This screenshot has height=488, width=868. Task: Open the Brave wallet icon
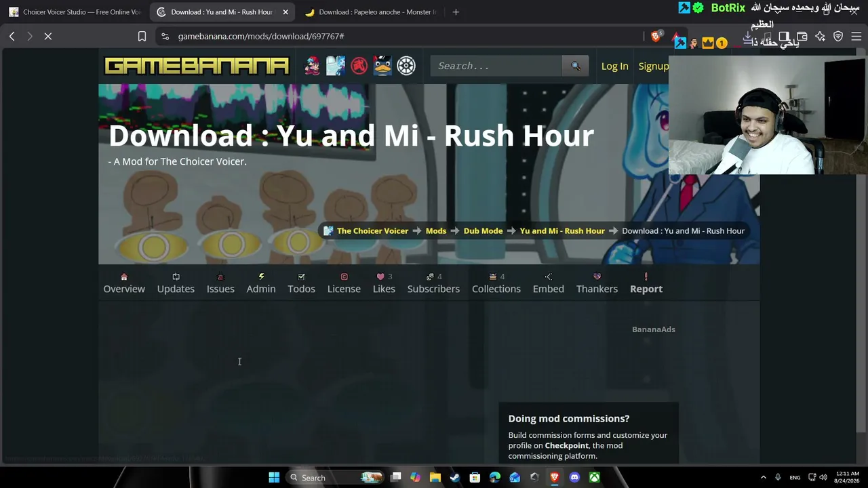[x=802, y=36]
